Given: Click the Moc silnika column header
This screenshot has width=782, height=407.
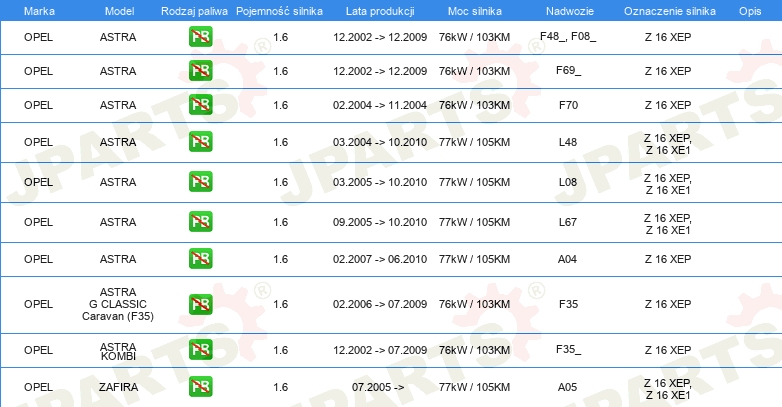Looking at the screenshot, I should pyautogui.click(x=475, y=11).
